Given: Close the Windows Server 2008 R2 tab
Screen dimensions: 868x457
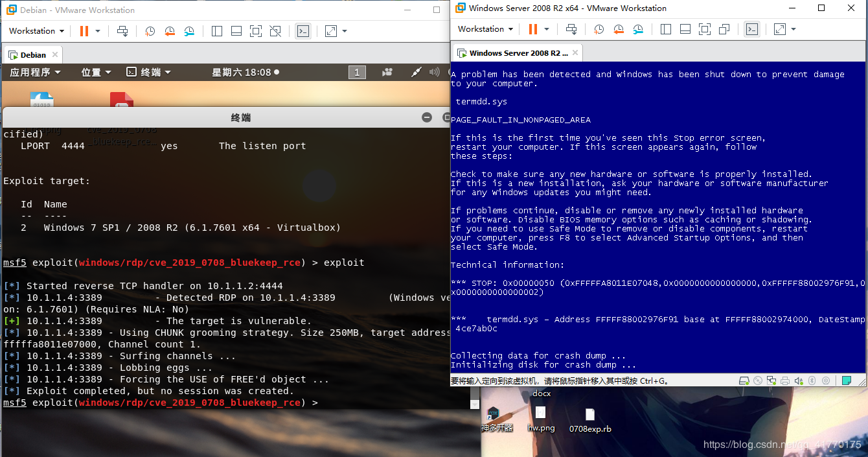Looking at the screenshot, I should pos(575,53).
